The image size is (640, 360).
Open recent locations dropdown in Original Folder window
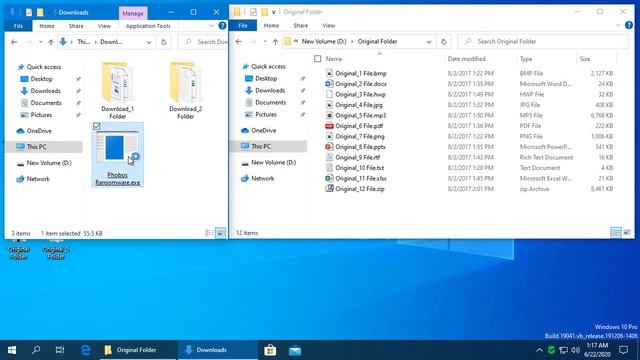coord(265,42)
